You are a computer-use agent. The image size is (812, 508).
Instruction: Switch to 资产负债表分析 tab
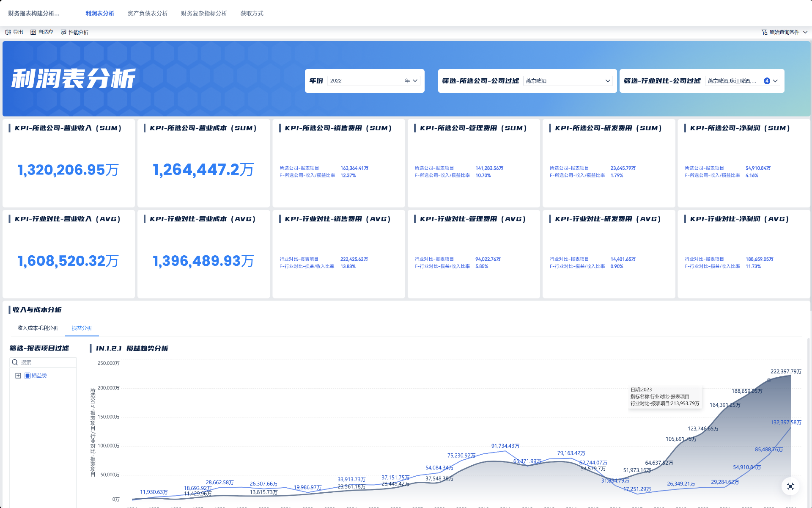tap(148, 14)
